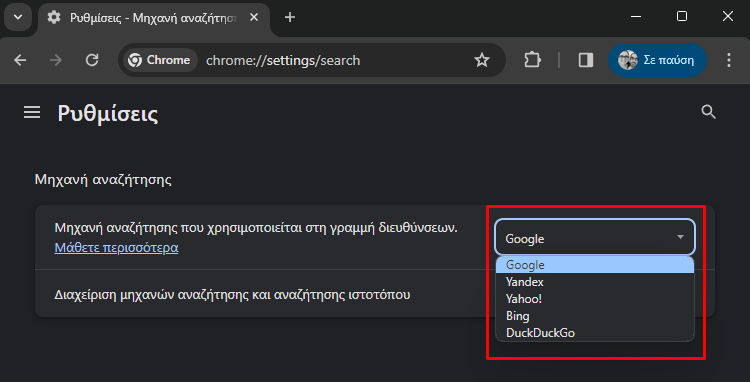Click the settings gear tab favicon
This screenshot has width=750, height=382.
54,18
